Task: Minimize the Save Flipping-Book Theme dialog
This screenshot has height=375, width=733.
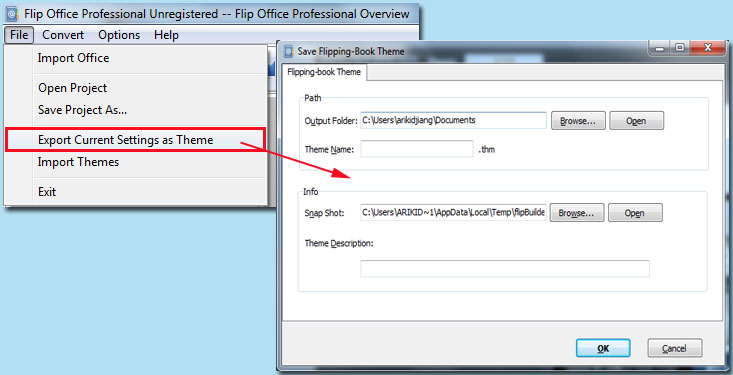Action: point(660,48)
